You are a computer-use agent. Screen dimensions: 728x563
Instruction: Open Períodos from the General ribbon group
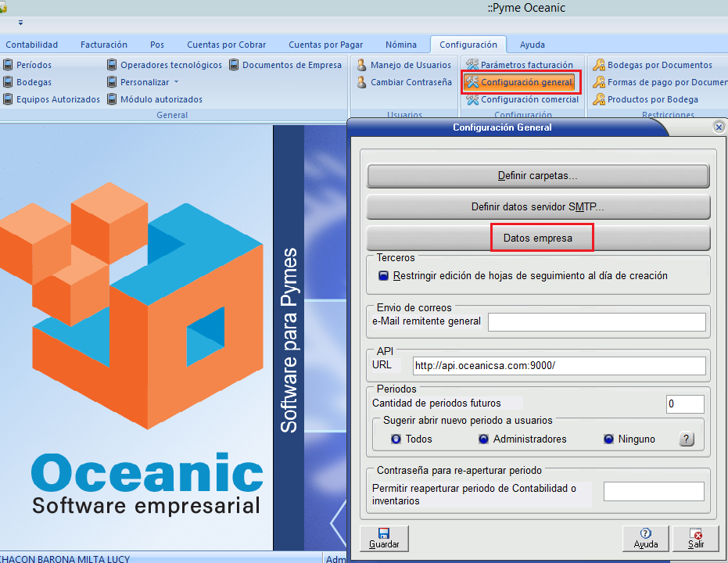(x=34, y=65)
